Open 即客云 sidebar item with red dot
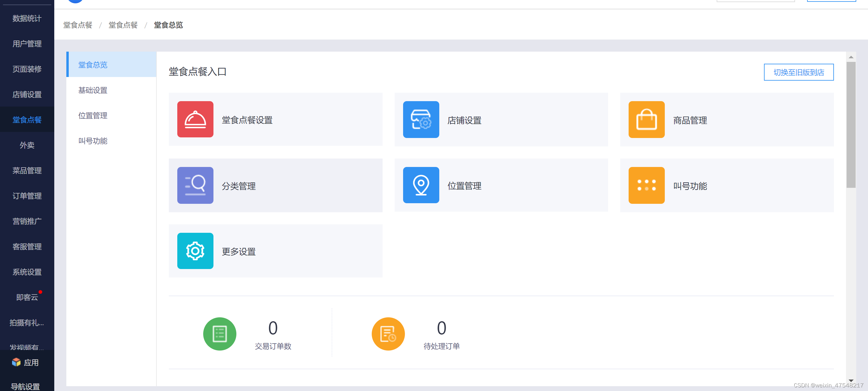The width and height of the screenshot is (868, 391). tap(27, 297)
